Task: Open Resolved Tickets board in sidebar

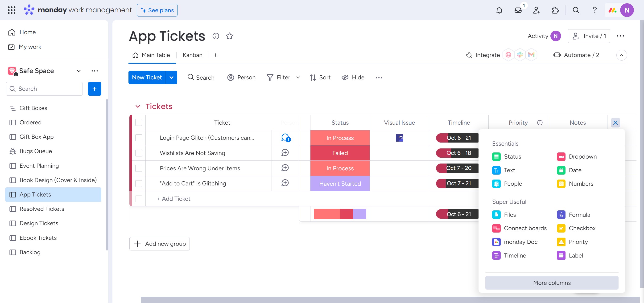Action: click(42, 209)
